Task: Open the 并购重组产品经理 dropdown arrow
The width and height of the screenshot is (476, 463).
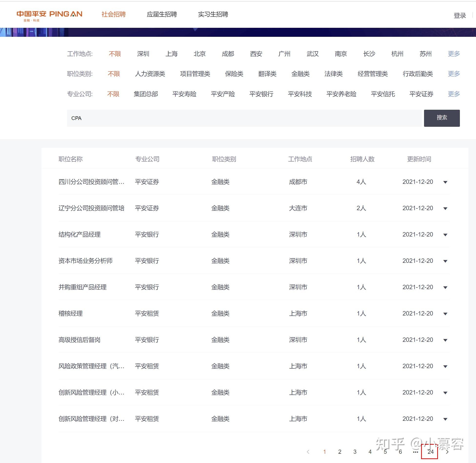Action: [x=445, y=287]
